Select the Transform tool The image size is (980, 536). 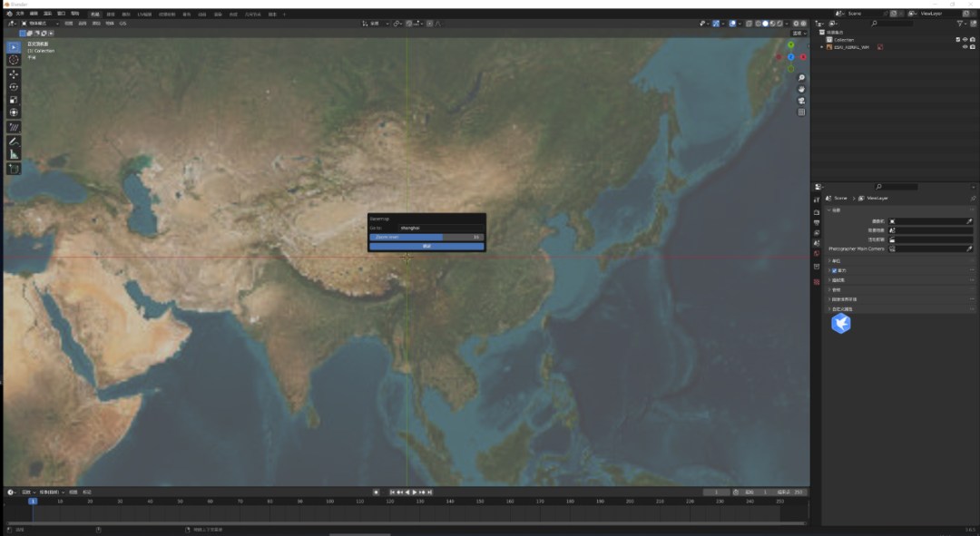(14, 112)
